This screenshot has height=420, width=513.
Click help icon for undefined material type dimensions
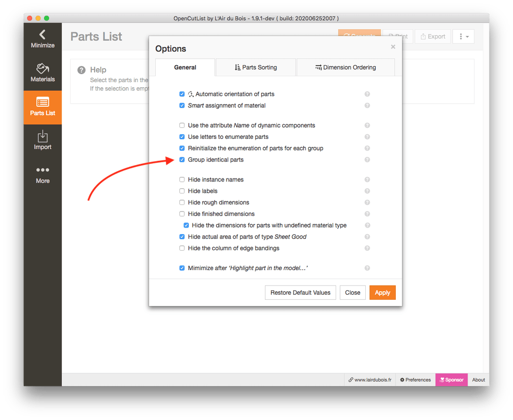tap(367, 226)
